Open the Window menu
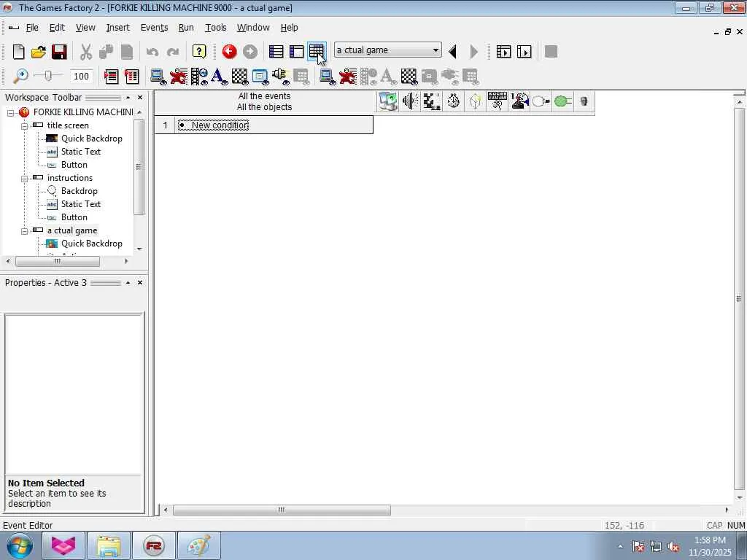The width and height of the screenshot is (747, 560). click(x=253, y=28)
